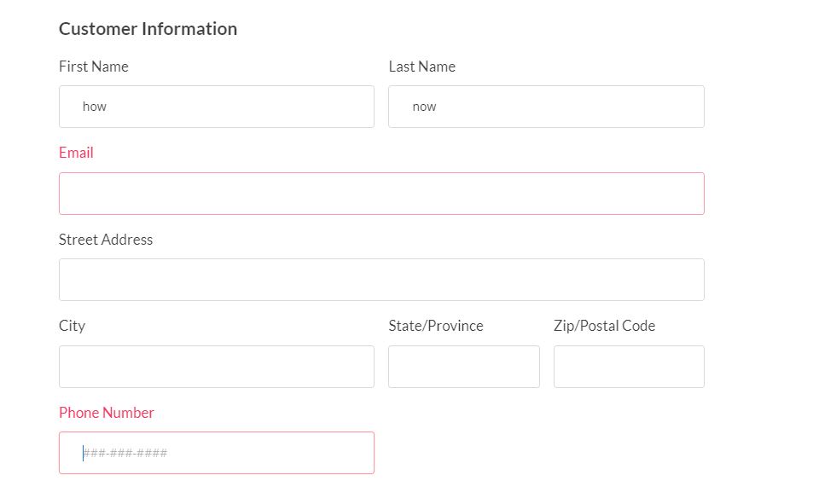Click the Street Address label
This screenshot has height=504, width=819.
106,240
